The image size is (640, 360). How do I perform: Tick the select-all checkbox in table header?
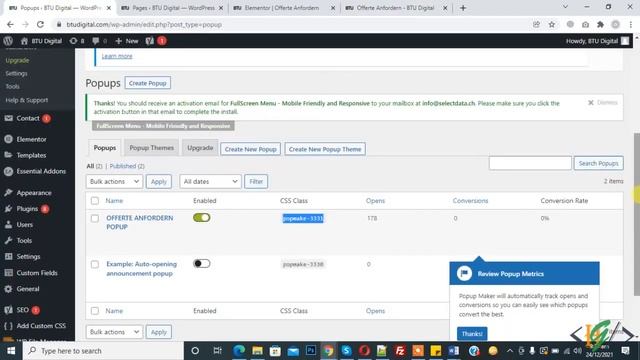[95, 201]
